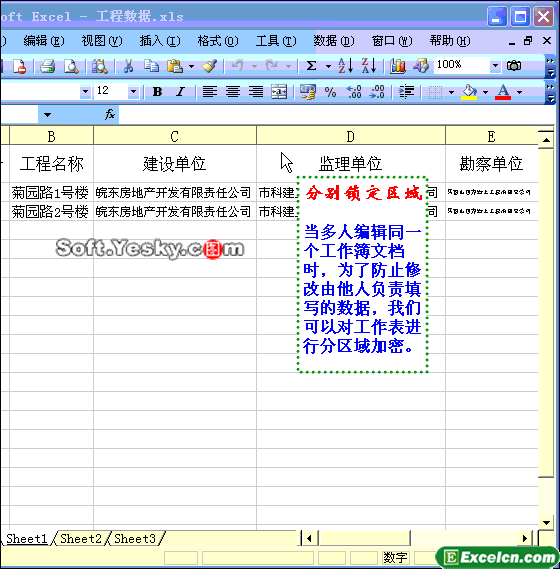Image resolution: width=560 pixels, height=569 pixels.
Task: Click the Copy icon
Action: tap(151, 66)
